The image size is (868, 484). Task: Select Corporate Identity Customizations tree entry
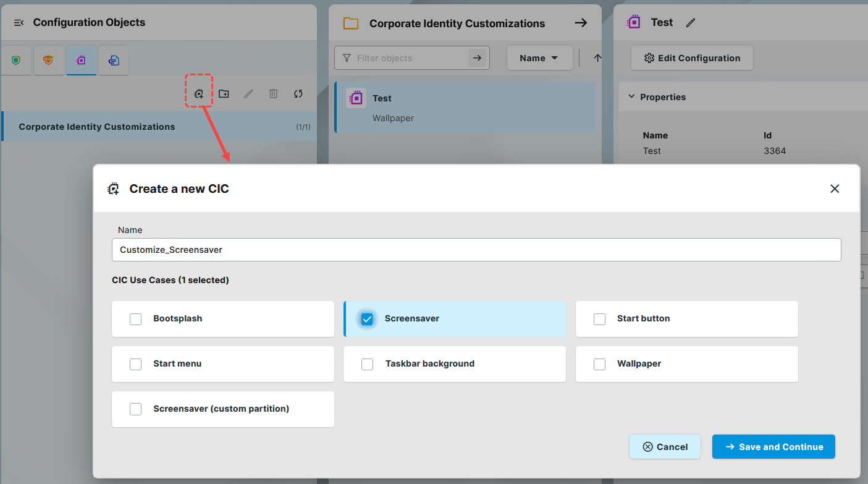click(97, 127)
